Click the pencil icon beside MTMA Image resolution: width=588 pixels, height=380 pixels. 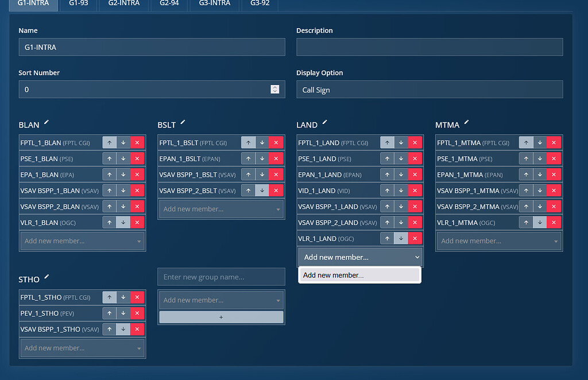pyautogui.click(x=466, y=122)
